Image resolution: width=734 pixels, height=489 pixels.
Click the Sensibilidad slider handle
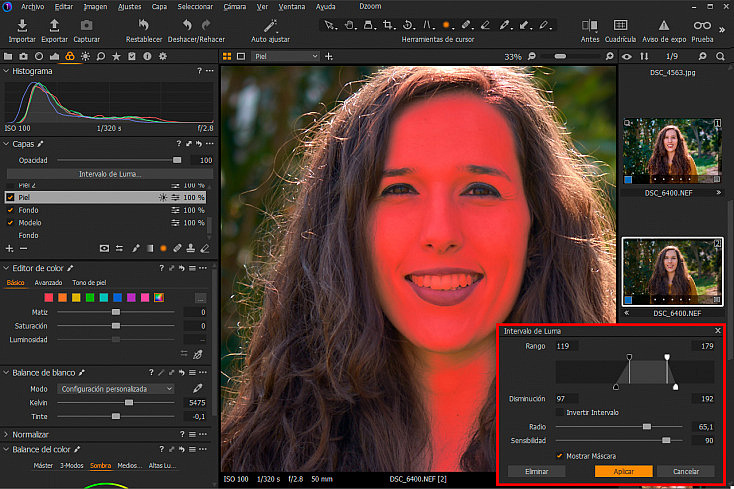pos(666,440)
